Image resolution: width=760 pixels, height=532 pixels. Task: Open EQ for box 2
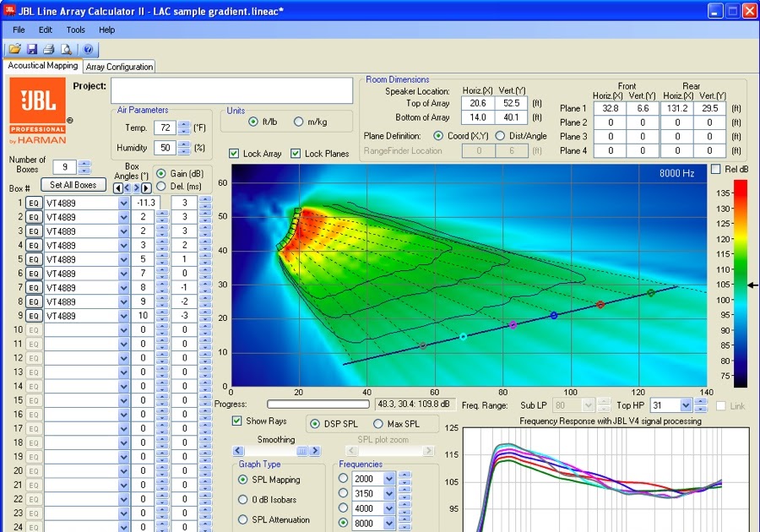click(34, 217)
